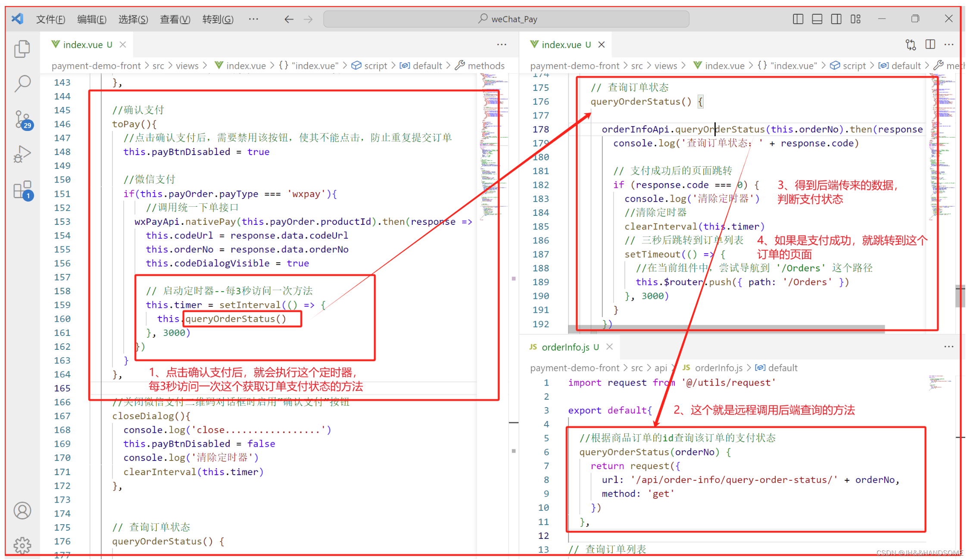Split the right editor group
Screen dimensions: 970x560
point(930,44)
